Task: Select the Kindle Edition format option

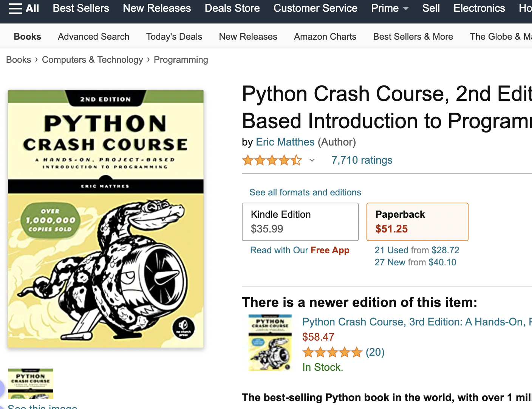Action: coord(300,222)
